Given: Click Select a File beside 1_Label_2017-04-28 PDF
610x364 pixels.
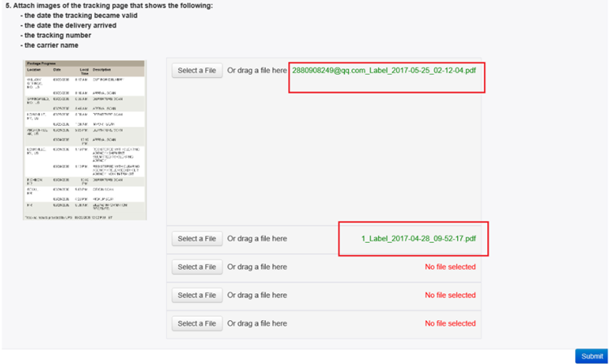Looking at the screenshot, I should coord(197,239).
